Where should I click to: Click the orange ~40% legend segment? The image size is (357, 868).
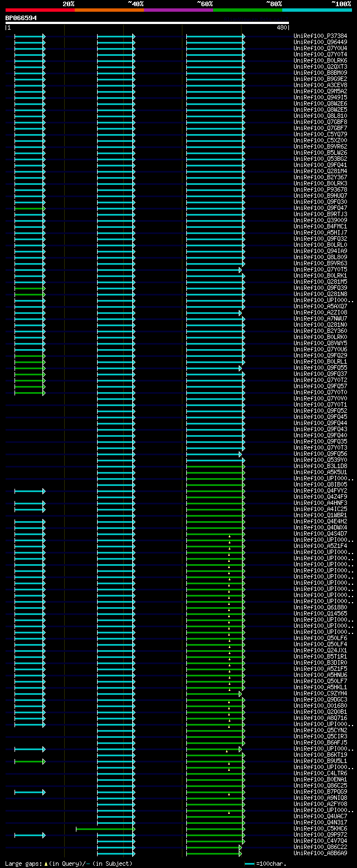click(109, 10)
